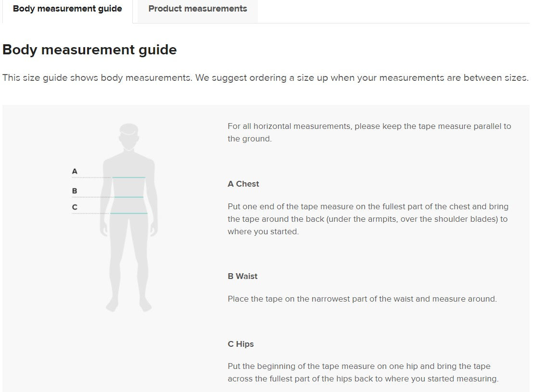Select the Body measurement guide tab
The width and height of the screenshot is (535, 392).
pos(67,9)
